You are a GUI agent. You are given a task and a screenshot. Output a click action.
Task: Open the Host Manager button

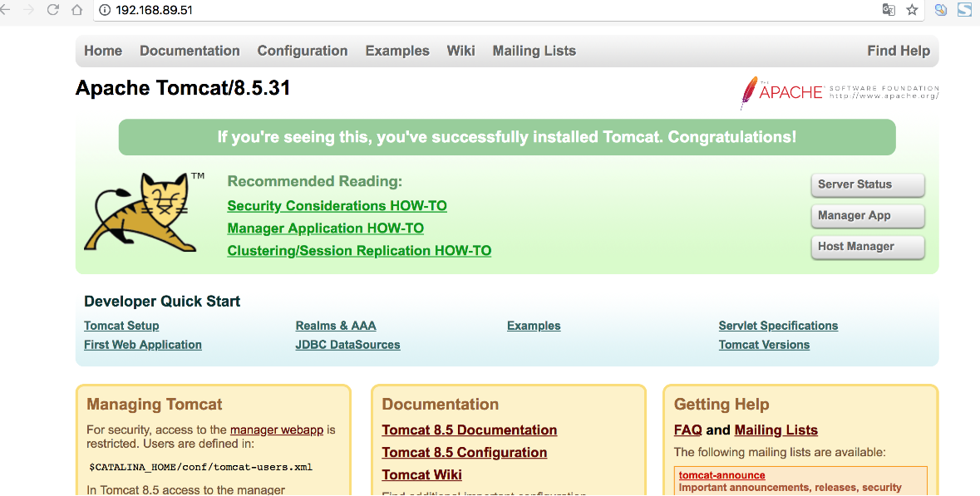[x=868, y=247]
